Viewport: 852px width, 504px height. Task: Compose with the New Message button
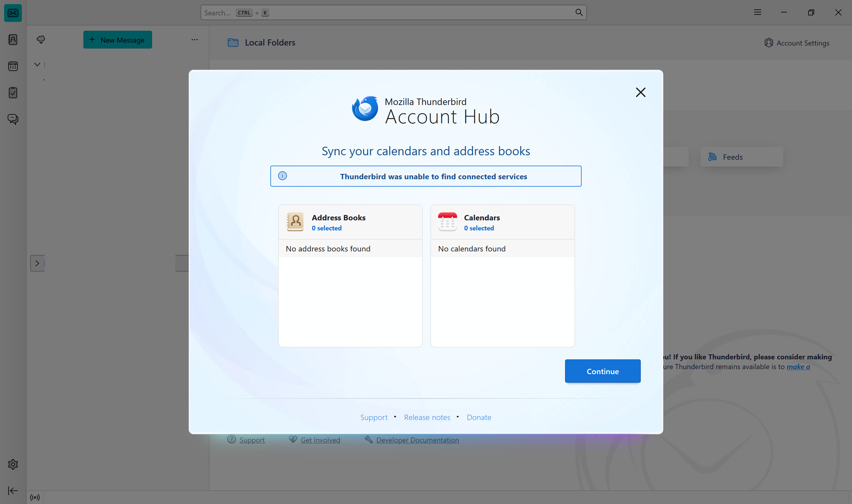[x=117, y=40]
